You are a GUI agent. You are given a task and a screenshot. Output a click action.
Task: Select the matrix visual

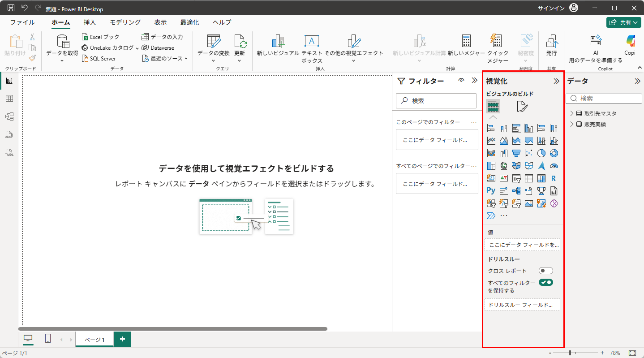coord(541,178)
